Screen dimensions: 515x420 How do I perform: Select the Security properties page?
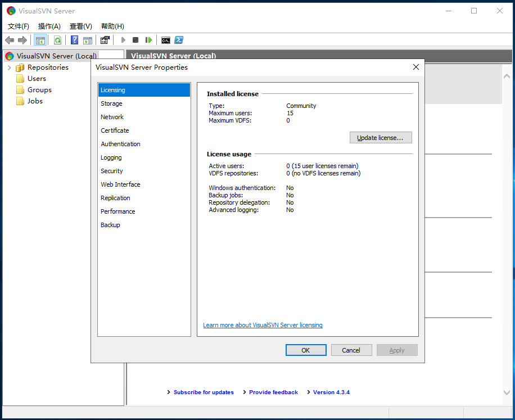coord(144,171)
